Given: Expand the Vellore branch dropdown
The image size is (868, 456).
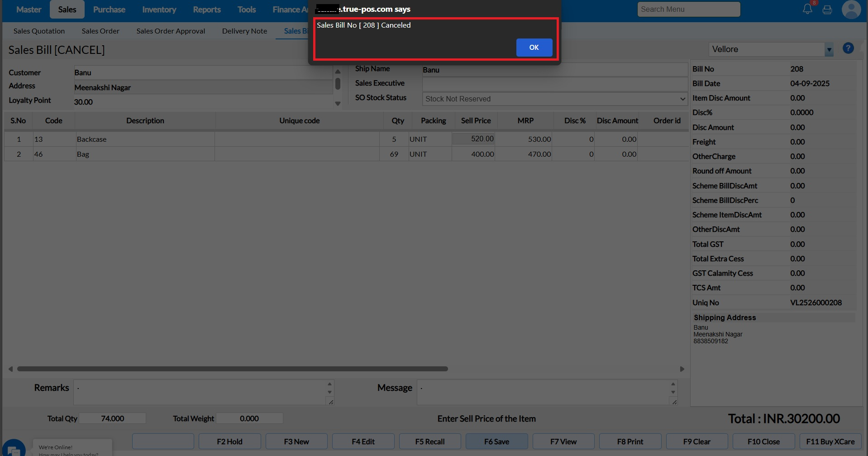Looking at the screenshot, I should coord(829,49).
